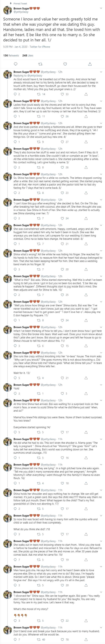Open more options on main pinned tweet
The width and height of the screenshot is (105, 644).
coord(101,8)
